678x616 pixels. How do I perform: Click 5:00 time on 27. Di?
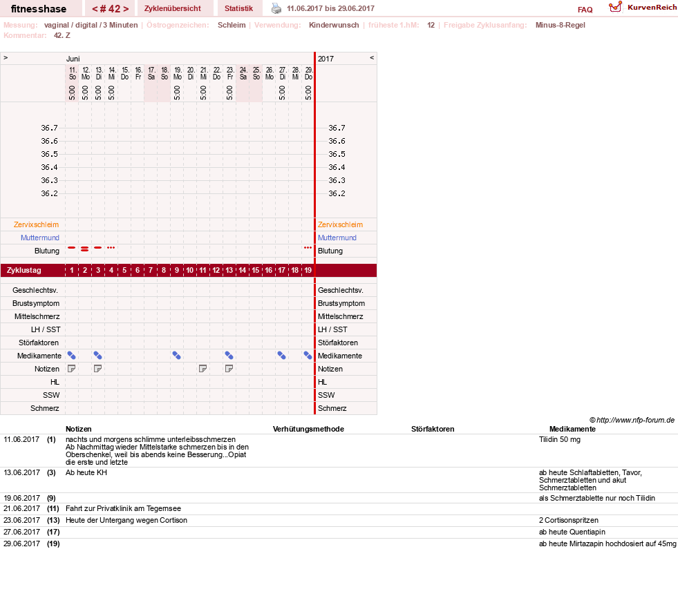pyautogui.click(x=282, y=93)
